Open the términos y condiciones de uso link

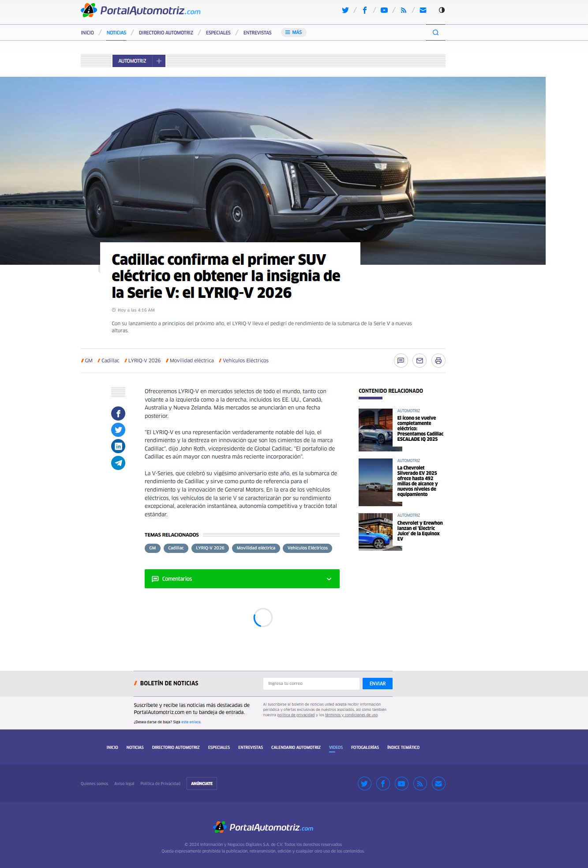352,715
